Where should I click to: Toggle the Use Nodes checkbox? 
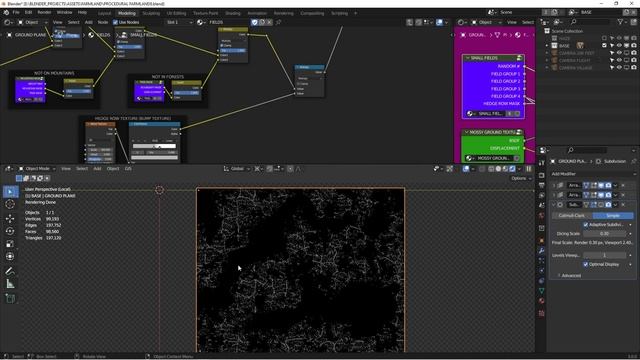point(115,22)
